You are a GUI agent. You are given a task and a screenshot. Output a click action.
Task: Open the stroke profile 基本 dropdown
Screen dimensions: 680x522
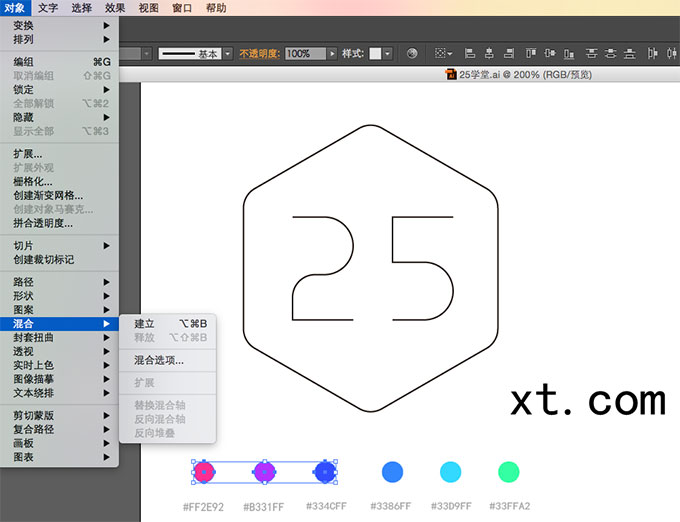tap(228, 53)
